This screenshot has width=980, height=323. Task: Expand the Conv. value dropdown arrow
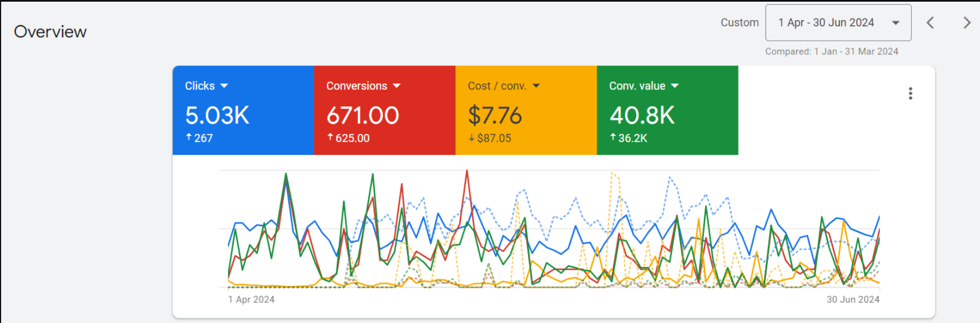[674, 86]
